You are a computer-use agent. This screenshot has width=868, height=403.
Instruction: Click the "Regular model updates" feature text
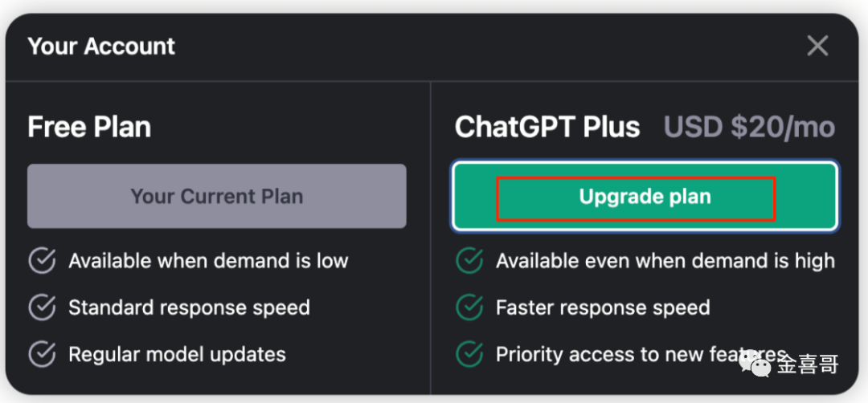(x=177, y=354)
